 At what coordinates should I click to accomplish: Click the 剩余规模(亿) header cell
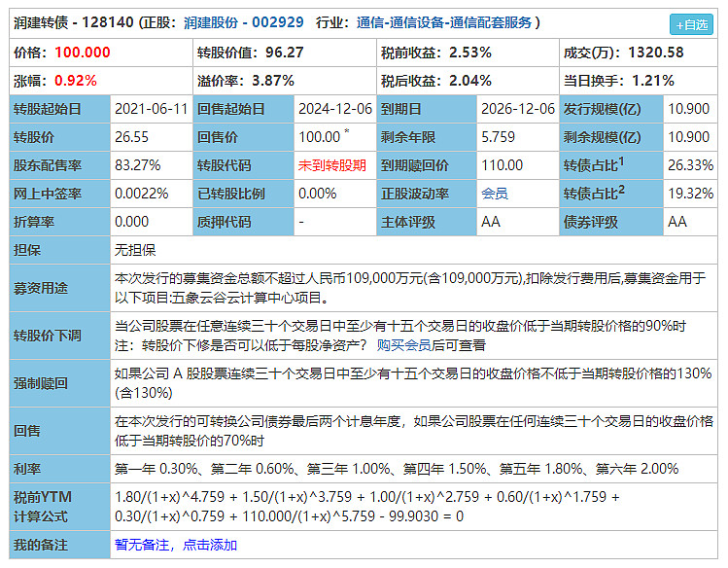611,137
